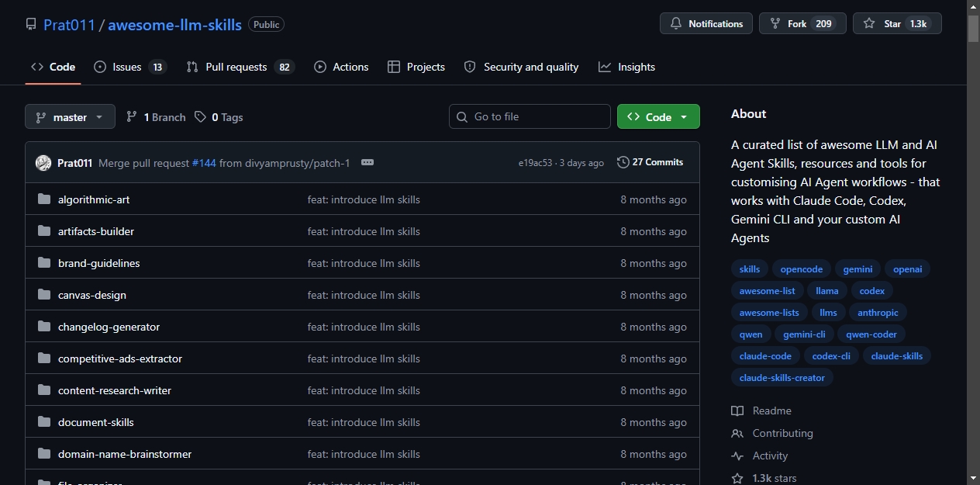Select the codex topic tag
This screenshot has width=980, height=485.
point(872,291)
